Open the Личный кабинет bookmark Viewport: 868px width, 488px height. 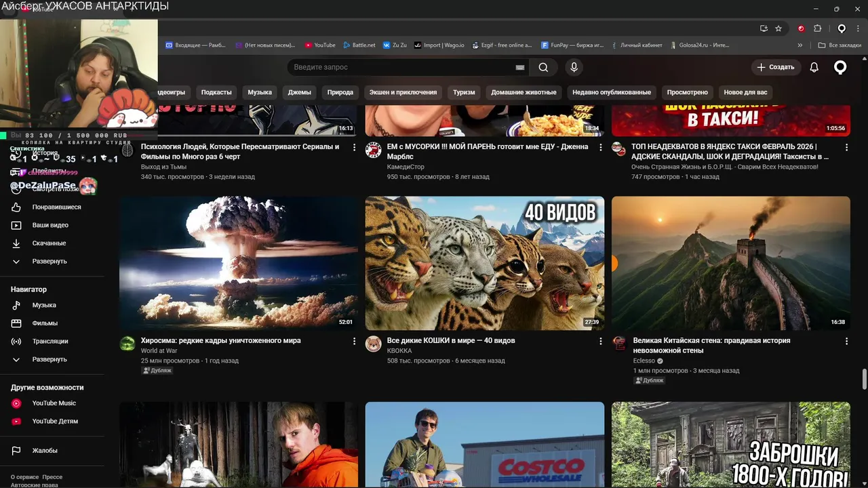click(x=637, y=45)
